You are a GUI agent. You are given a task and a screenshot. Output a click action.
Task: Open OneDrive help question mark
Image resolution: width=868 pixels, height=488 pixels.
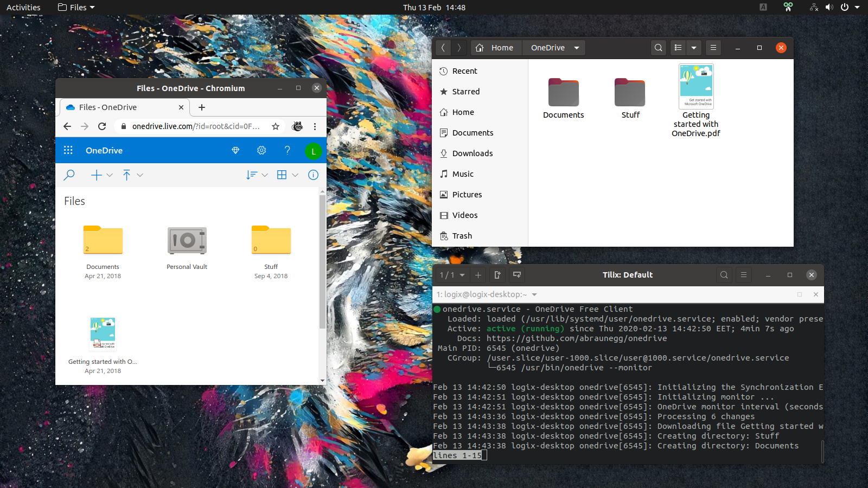(x=287, y=150)
